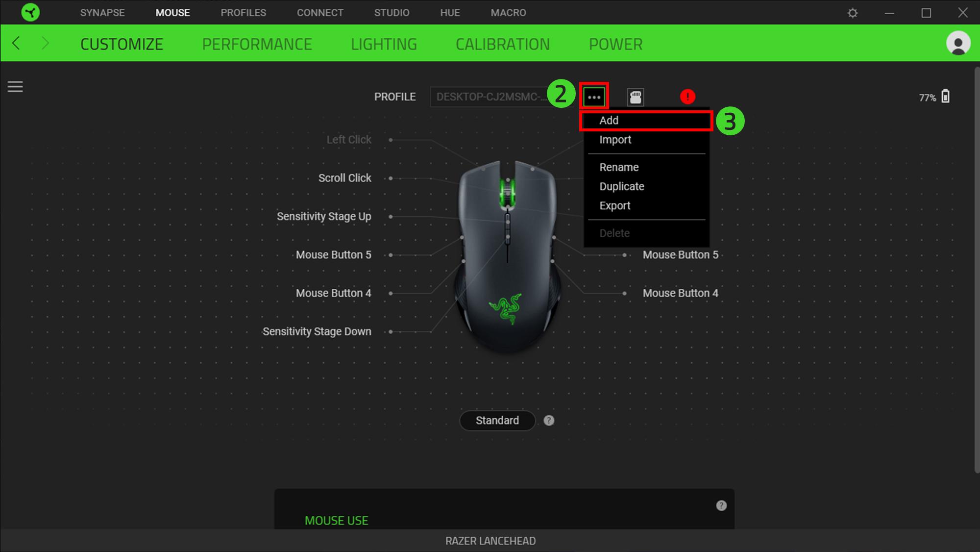Viewport: 980px width, 552px height.
Task: Click the on-board memory card icon
Action: point(636,96)
